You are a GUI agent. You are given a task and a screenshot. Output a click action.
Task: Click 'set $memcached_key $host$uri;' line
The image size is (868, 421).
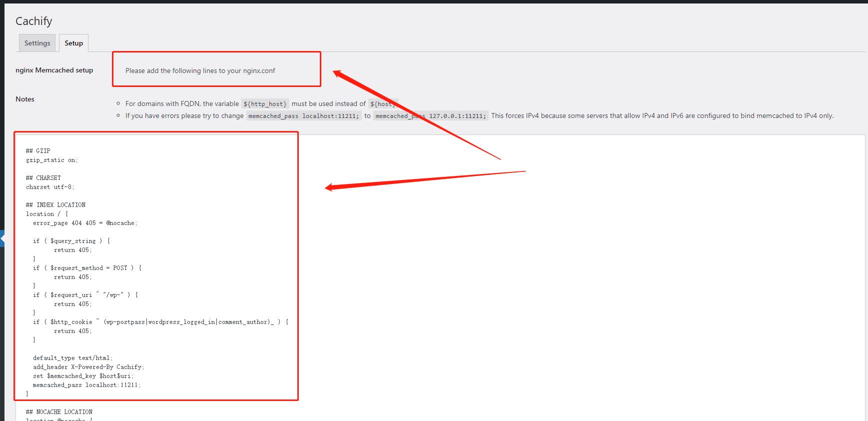pos(83,376)
